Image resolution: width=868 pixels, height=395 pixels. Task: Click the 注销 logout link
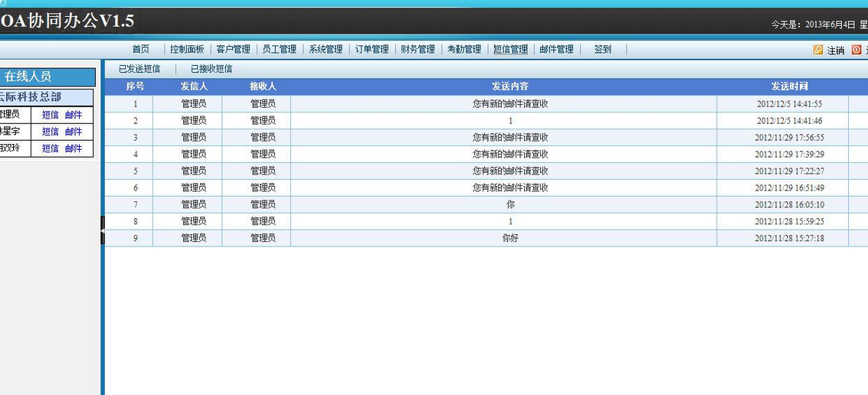[835, 51]
